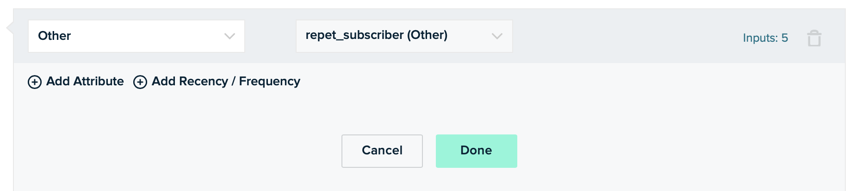Click the number 5 next to Inputs
This screenshot has height=191, width=868.
point(785,38)
